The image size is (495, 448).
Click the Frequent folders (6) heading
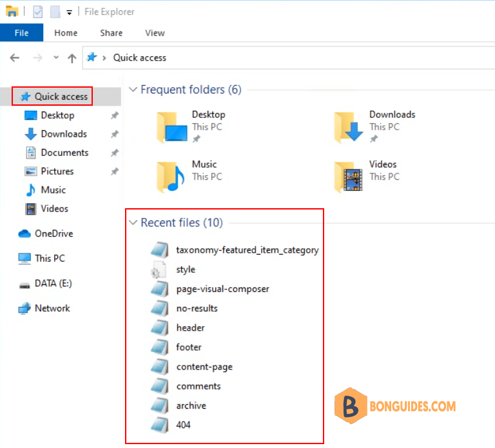pyautogui.click(x=191, y=90)
